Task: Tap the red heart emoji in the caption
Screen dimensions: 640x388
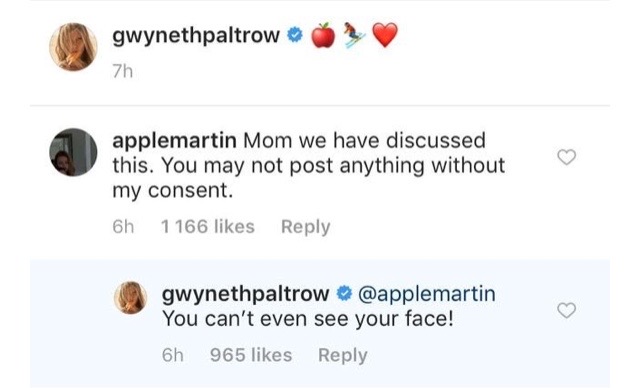Action: click(x=385, y=35)
